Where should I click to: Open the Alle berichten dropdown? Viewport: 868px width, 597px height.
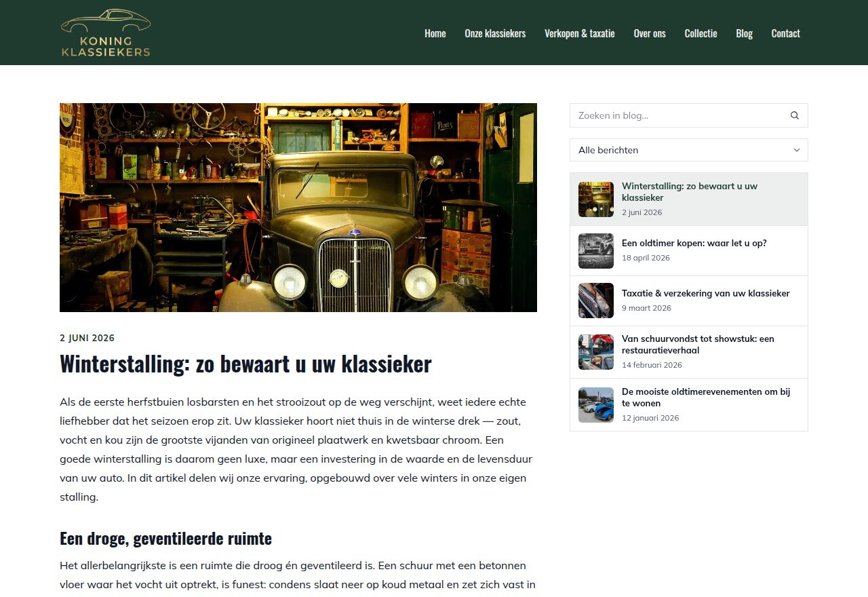[689, 150]
